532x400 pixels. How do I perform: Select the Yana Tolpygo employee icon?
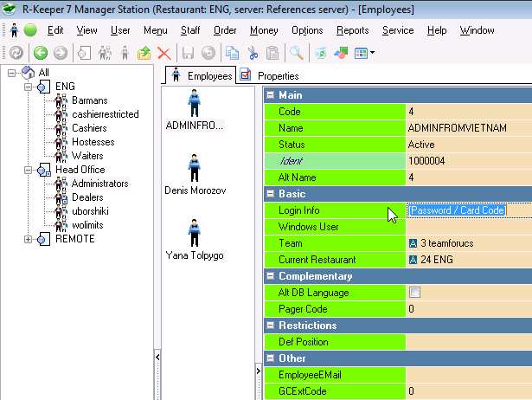[x=194, y=233]
